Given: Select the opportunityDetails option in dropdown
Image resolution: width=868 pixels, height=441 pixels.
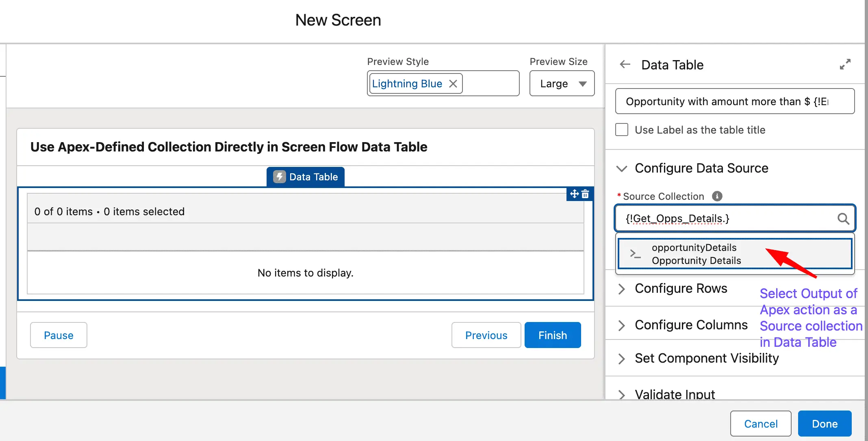Looking at the screenshot, I should [x=735, y=254].
